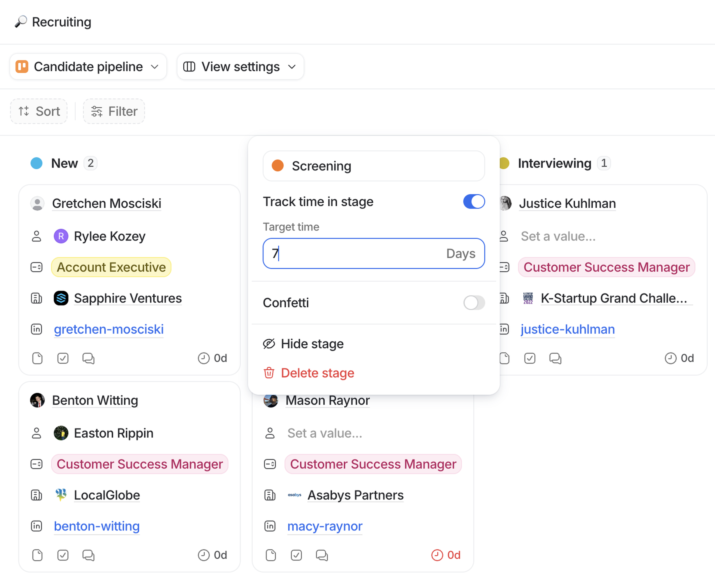This screenshot has height=588, width=715.
Task: Click the orange Screening stage color dot
Action: 278,166
